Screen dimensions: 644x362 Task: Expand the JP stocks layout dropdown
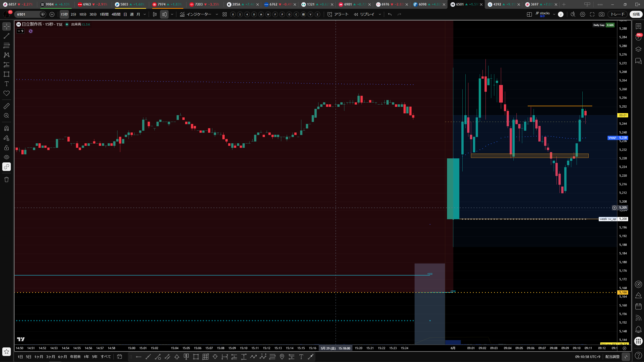[x=554, y=14]
